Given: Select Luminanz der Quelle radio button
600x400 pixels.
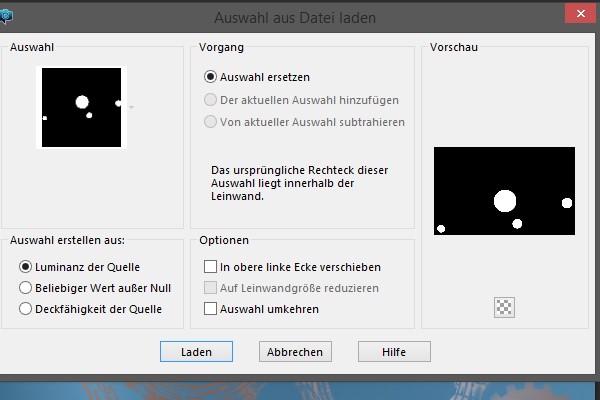Looking at the screenshot, I should pyautogui.click(x=26, y=267).
